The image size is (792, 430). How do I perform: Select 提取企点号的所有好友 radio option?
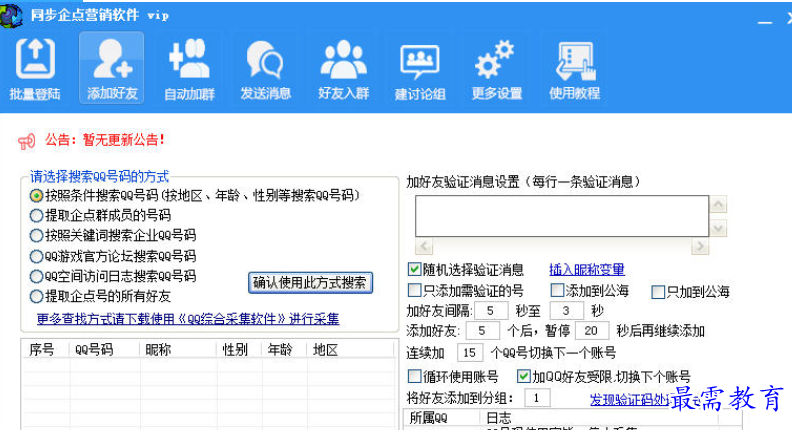pos(36,297)
